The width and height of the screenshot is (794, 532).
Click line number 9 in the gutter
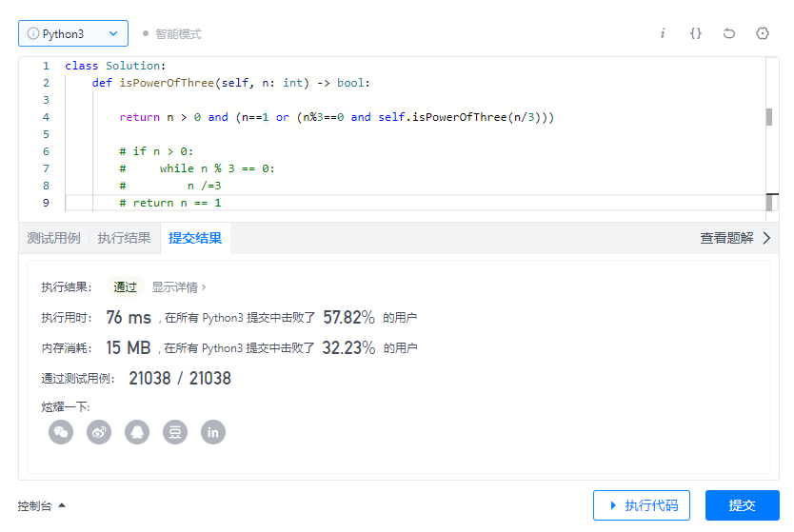click(x=46, y=203)
